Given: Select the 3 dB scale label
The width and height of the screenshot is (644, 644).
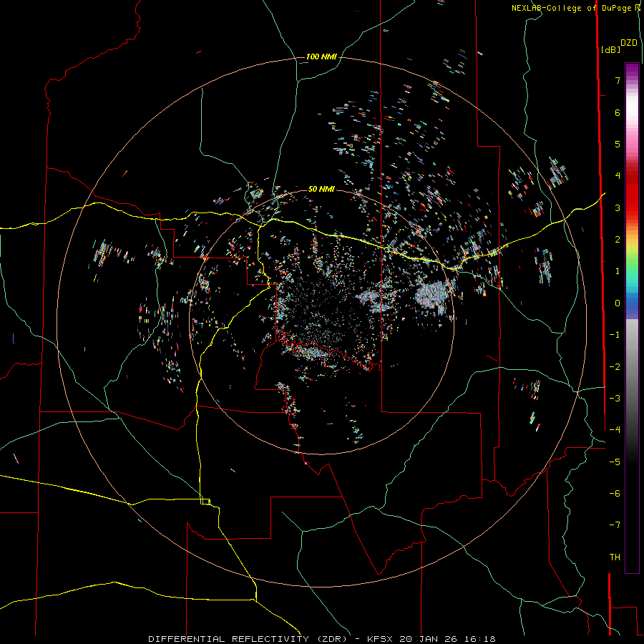Looking at the screenshot, I should coord(618,208).
